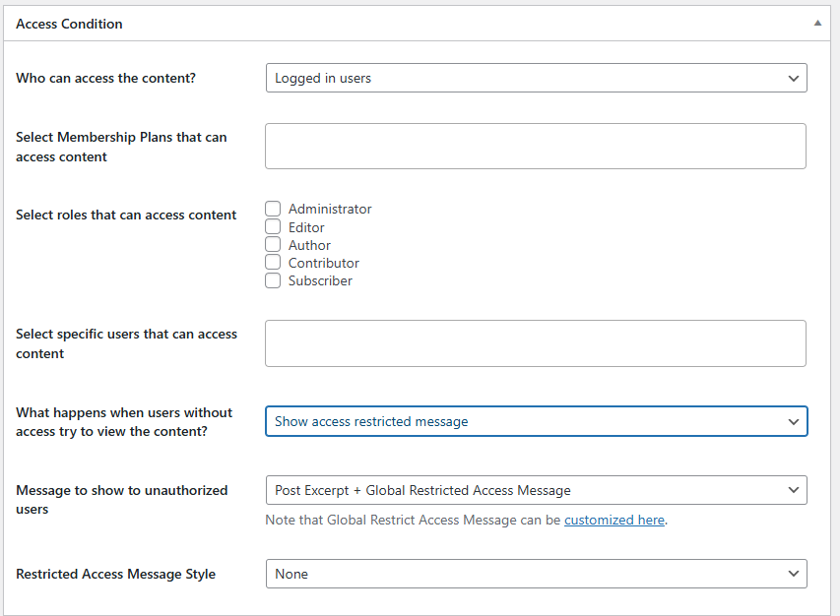Click 'Who can access the content?' label
Image resolution: width=840 pixels, height=616 pixels.
(105, 78)
